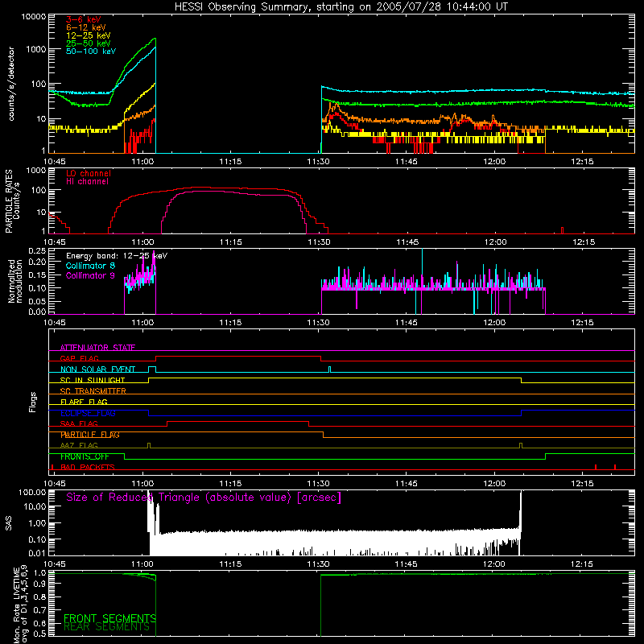Screen dimensions: 644x644
Task: Click 11:15 time label under modulation panel
Action: pyautogui.click(x=230, y=323)
